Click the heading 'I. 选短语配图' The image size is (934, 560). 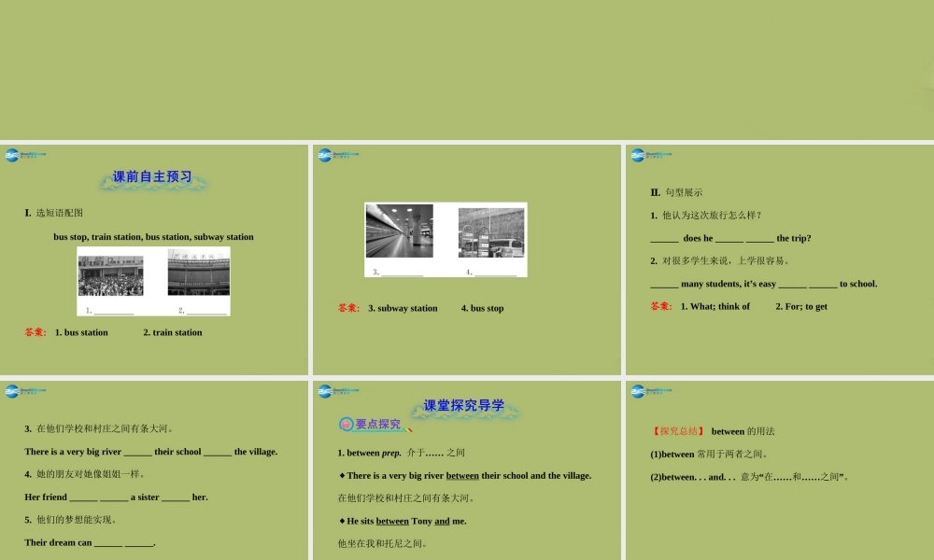pyautogui.click(x=53, y=213)
